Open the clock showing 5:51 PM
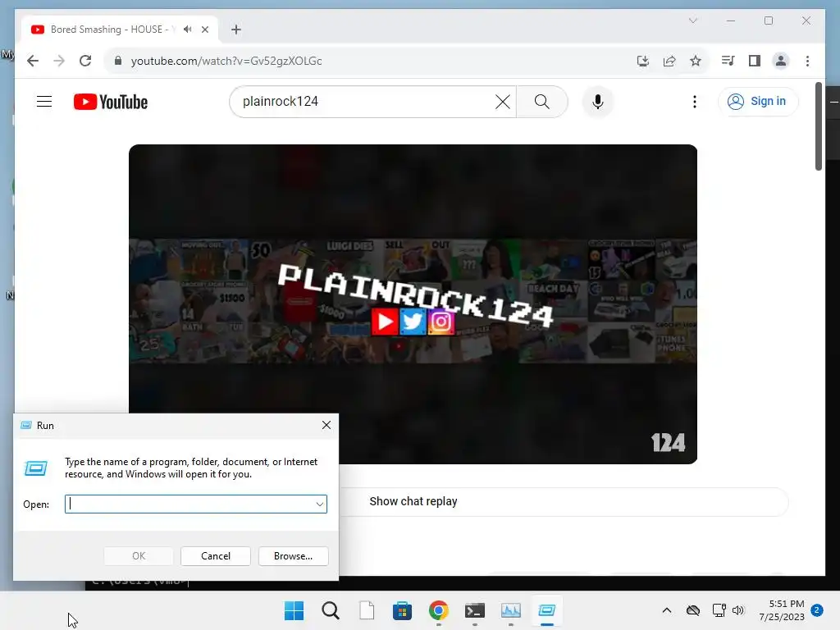The width and height of the screenshot is (840, 630). pos(782,610)
